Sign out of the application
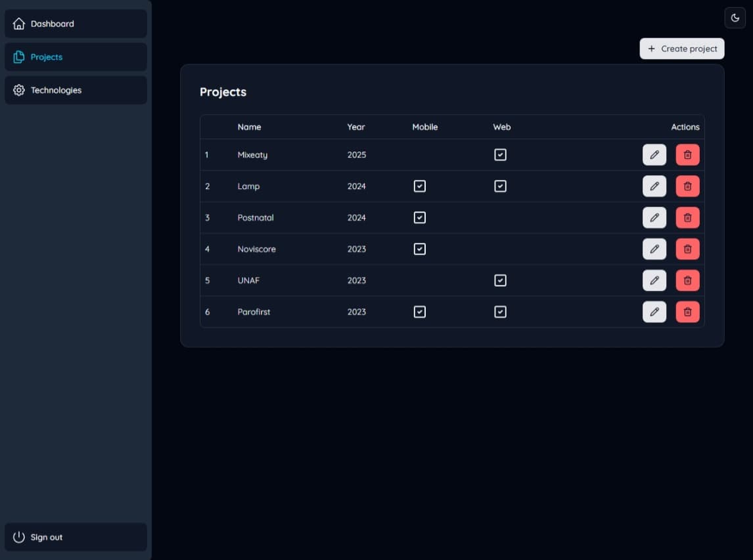Screen dimensions: 753x560 (x=46, y=537)
